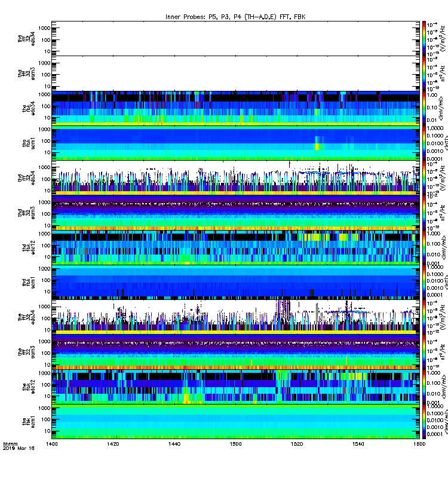Viewport: 448px width, 478px height.
Task: Click inside the the fff edc34 spectrogram
Action: [235, 317]
